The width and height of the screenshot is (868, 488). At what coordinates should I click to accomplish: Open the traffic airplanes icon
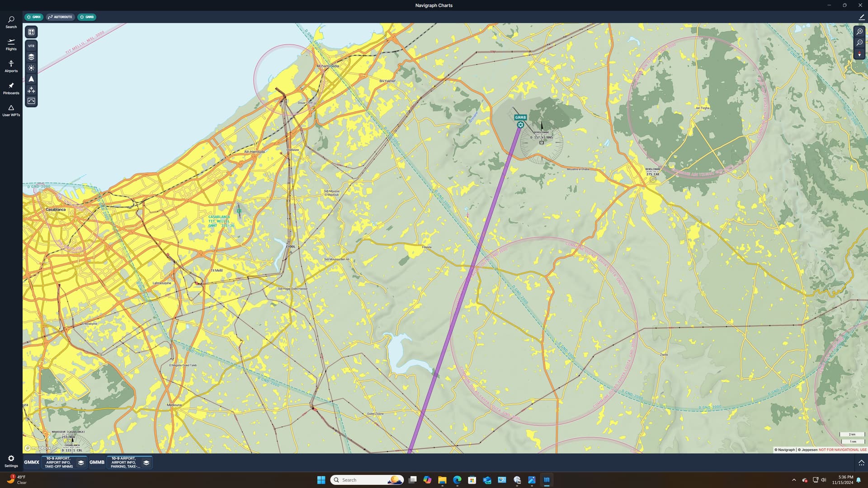[31, 90]
